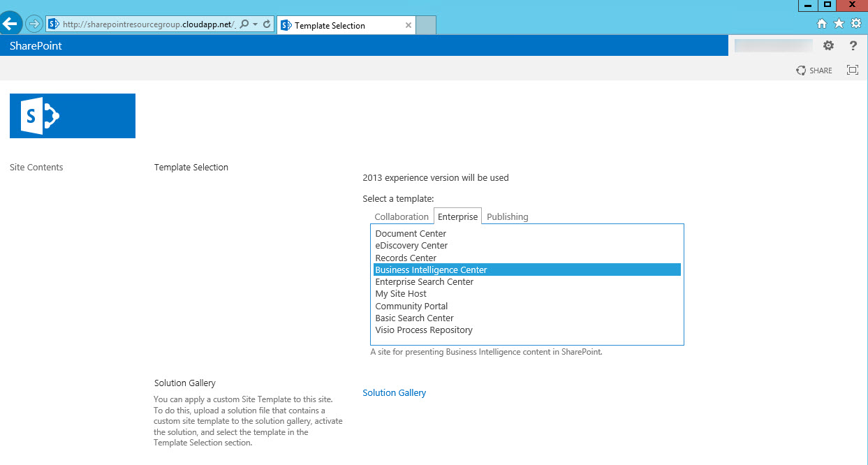This screenshot has height=465, width=868.
Task: Switch to the Enterprise template tab
Action: point(457,216)
